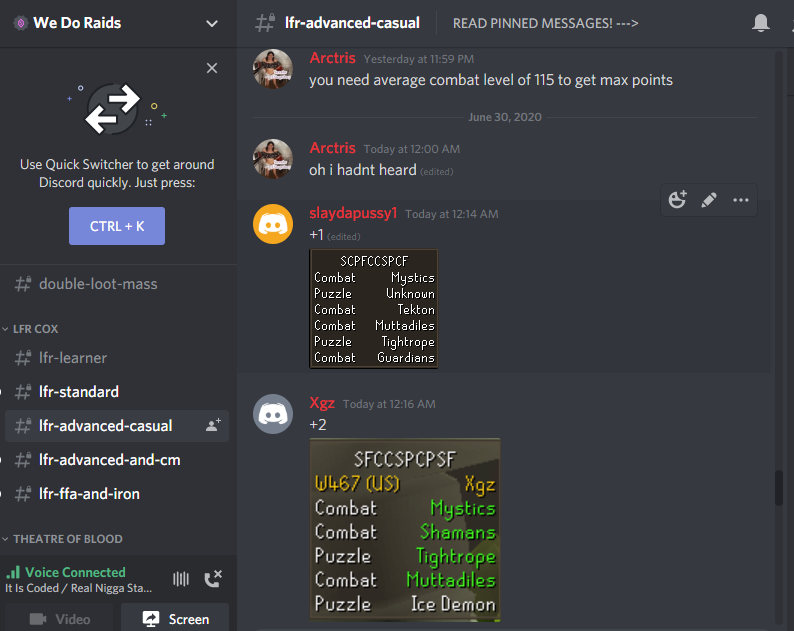
Task: Open slaydapussy1's avatar profile
Action: coord(273,224)
